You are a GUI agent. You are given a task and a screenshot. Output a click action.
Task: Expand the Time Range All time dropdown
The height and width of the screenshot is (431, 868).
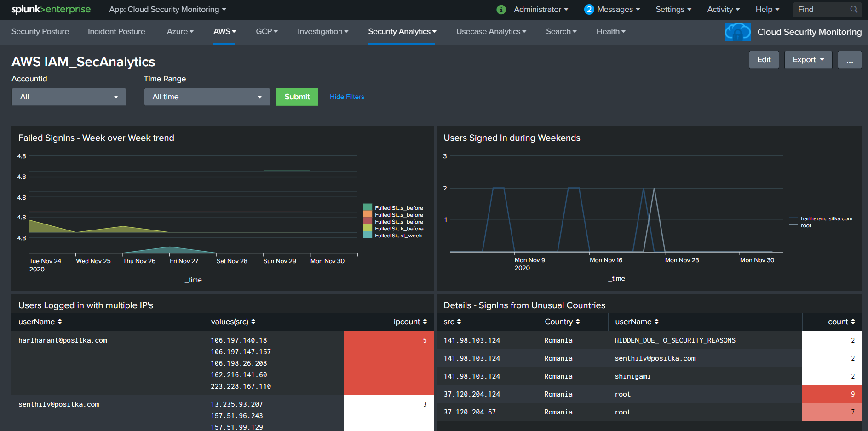[207, 97]
